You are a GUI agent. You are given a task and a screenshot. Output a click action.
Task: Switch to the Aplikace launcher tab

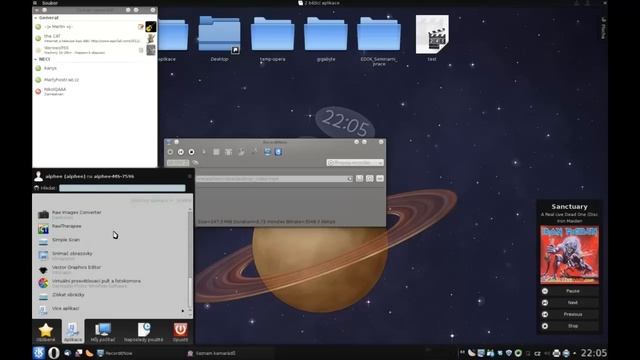[x=73, y=332]
